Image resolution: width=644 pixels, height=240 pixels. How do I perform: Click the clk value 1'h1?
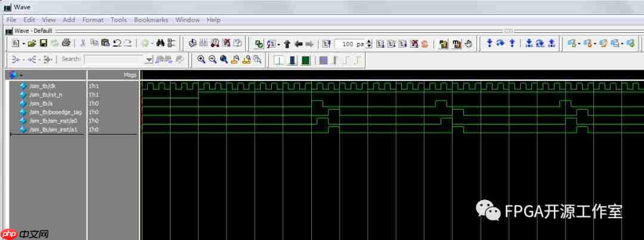[94, 86]
